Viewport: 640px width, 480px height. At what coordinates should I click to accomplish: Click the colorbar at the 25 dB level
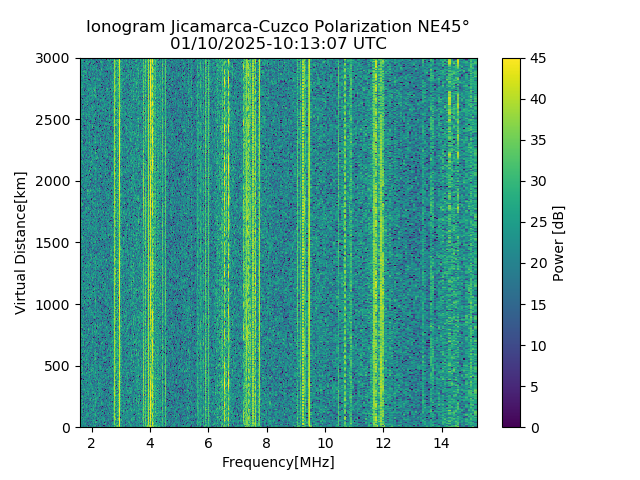click(511, 222)
